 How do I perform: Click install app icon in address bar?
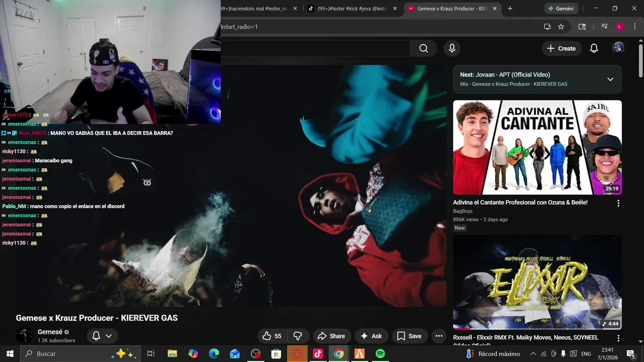pyautogui.click(x=547, y=27)
